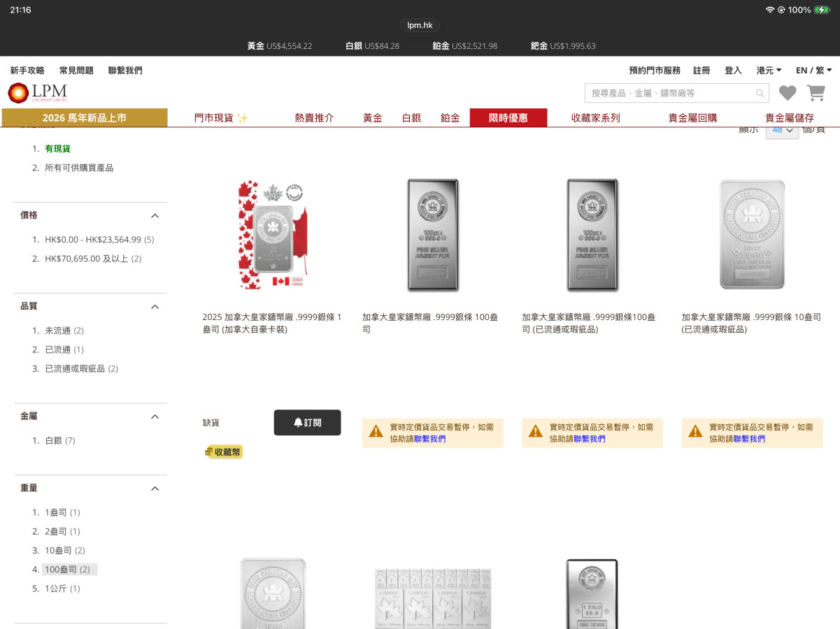Open the 港元 currency dropdown

[769, 71]
